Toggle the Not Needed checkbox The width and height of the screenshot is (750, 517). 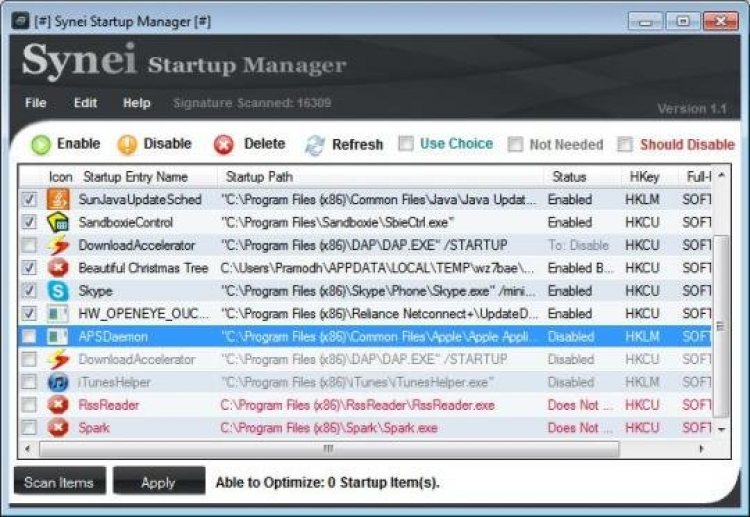pyautogui.click(x=515, y=144)
